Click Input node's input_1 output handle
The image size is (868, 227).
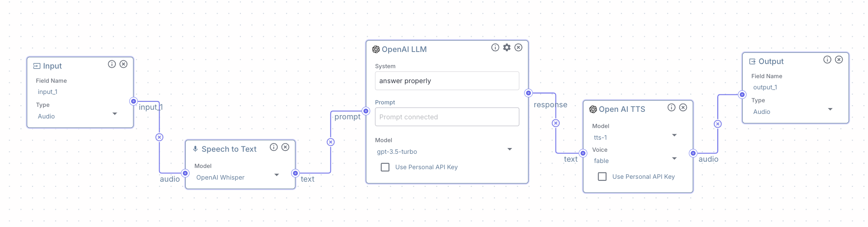click(x=134, y=101)
